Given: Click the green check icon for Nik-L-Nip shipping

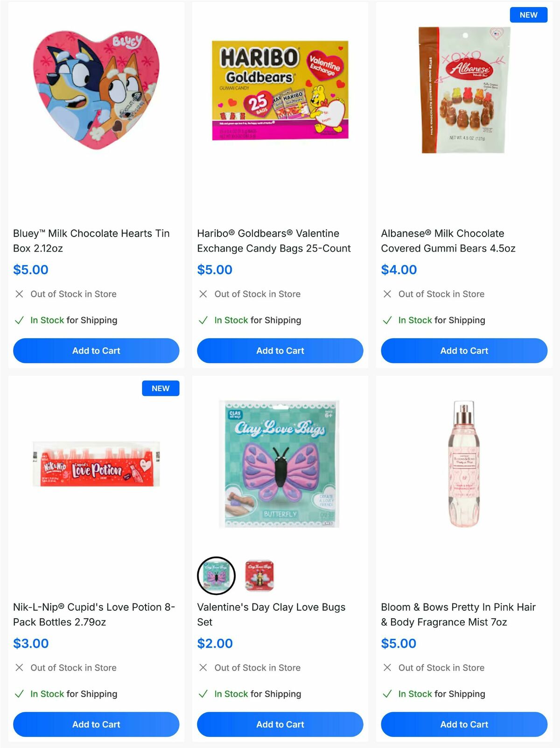Looking at the screenshot, I should coord(19,694).
